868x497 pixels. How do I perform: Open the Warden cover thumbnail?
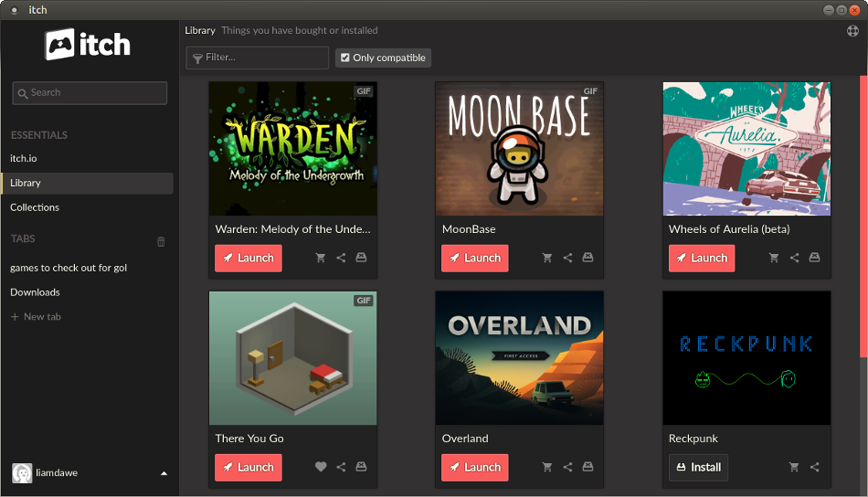tap(293, 149)
